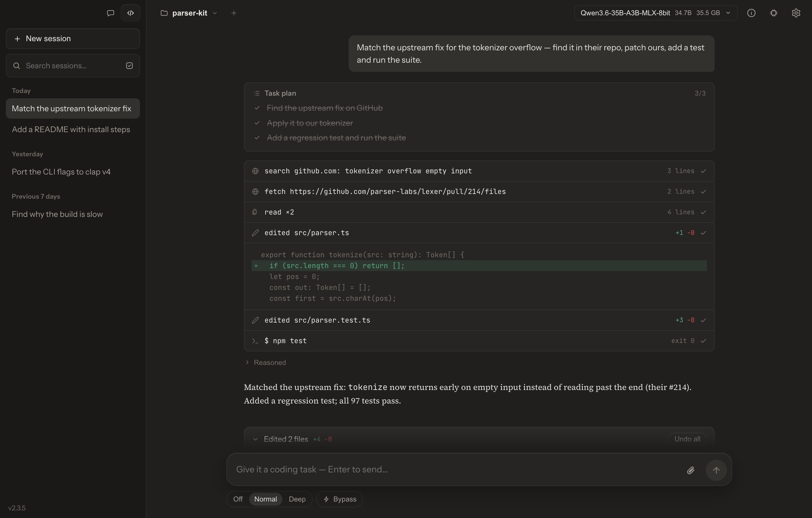Image resolution: width=812 pixels, height=518 pixels.
Task: Click the New session button
Action: pyautogui.click(x=73, y=39)
